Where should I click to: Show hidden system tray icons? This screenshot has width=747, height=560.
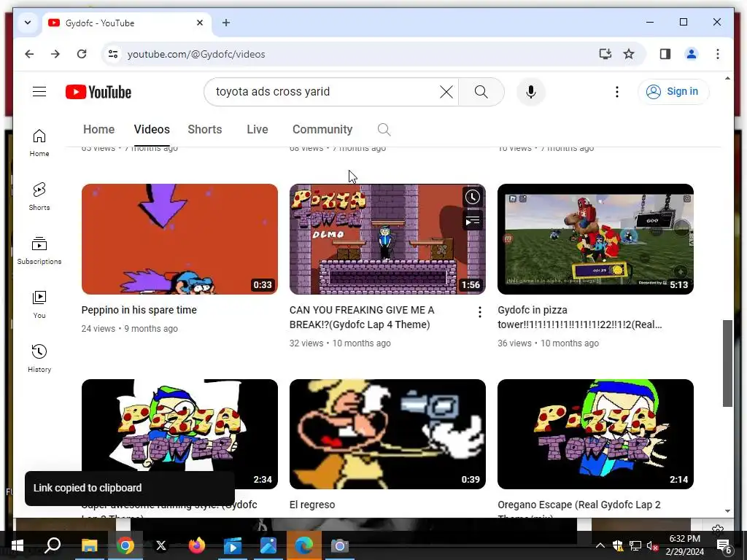tap(600, 545)
